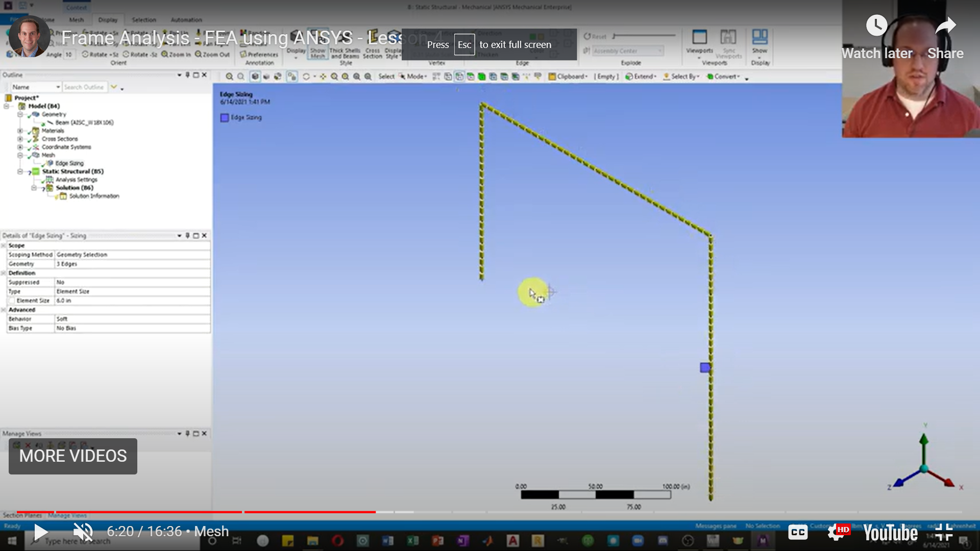Play the video
The width and height of the screenshot is (980, 551).
(40, 532)
